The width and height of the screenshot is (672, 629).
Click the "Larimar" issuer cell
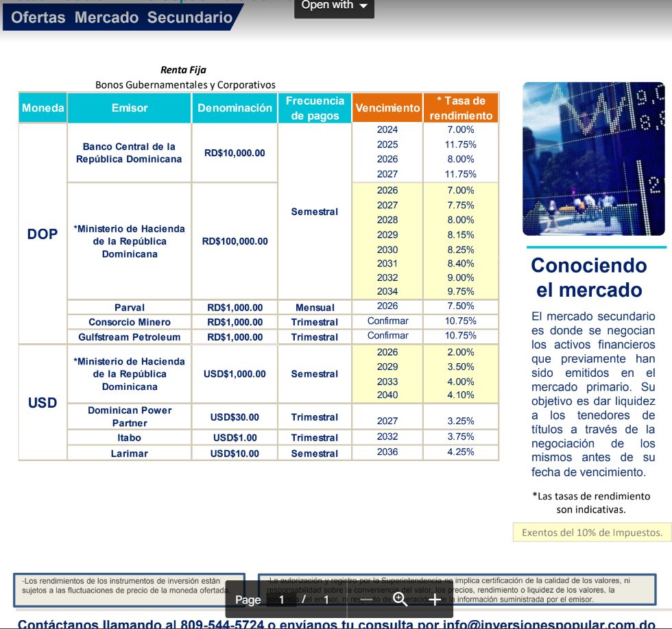130,454
